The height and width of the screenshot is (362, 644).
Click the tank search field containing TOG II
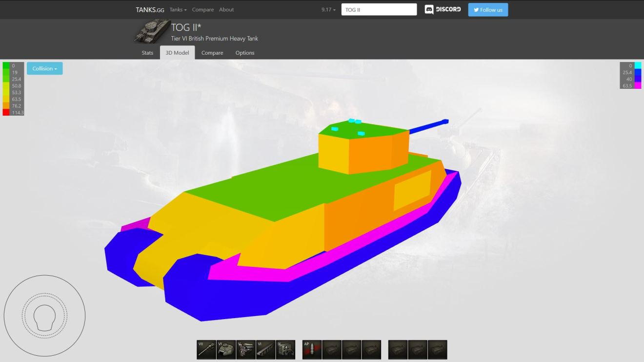[x=379, y=10]
